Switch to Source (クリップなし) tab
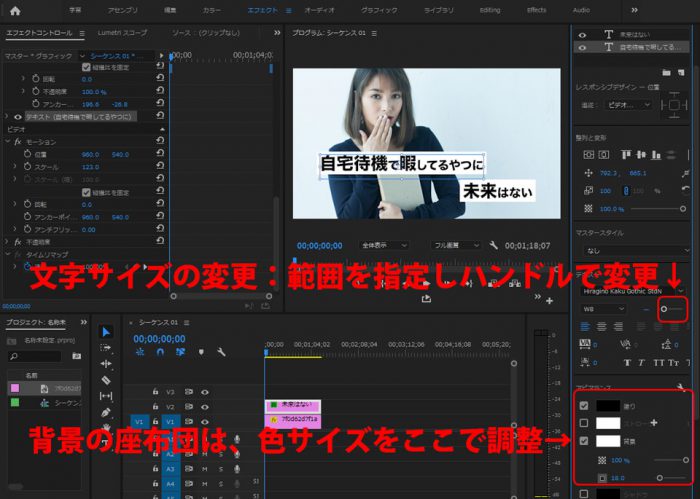 point(206,33)
